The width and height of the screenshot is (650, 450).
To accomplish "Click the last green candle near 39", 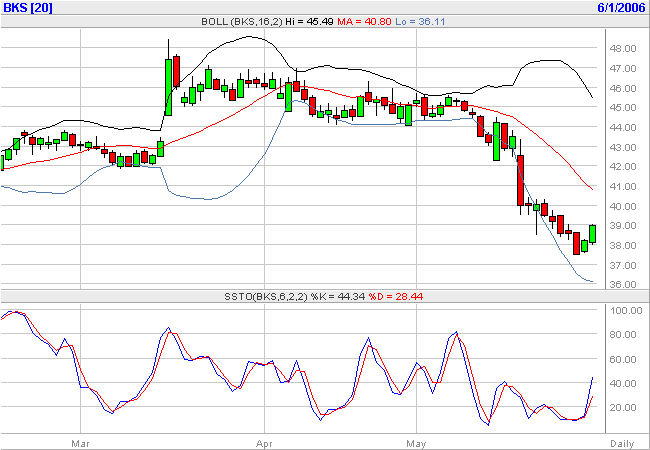I will [592, 234].
